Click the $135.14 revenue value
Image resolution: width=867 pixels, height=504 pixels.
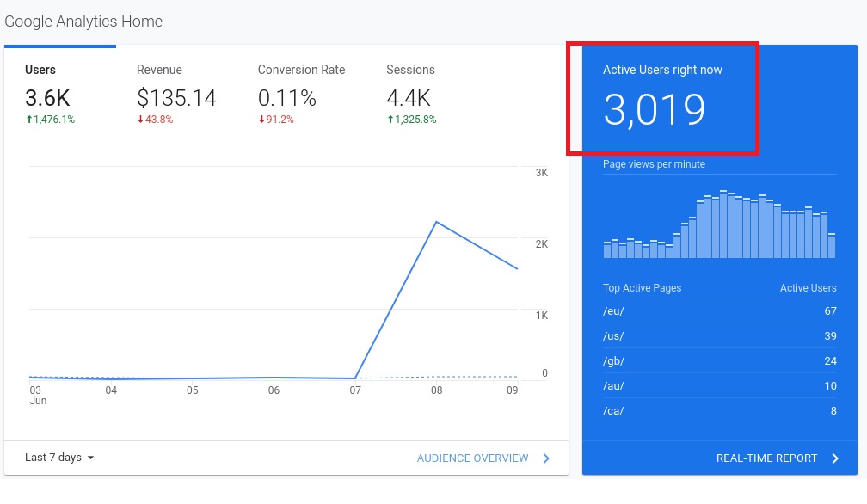pos(176,98)
